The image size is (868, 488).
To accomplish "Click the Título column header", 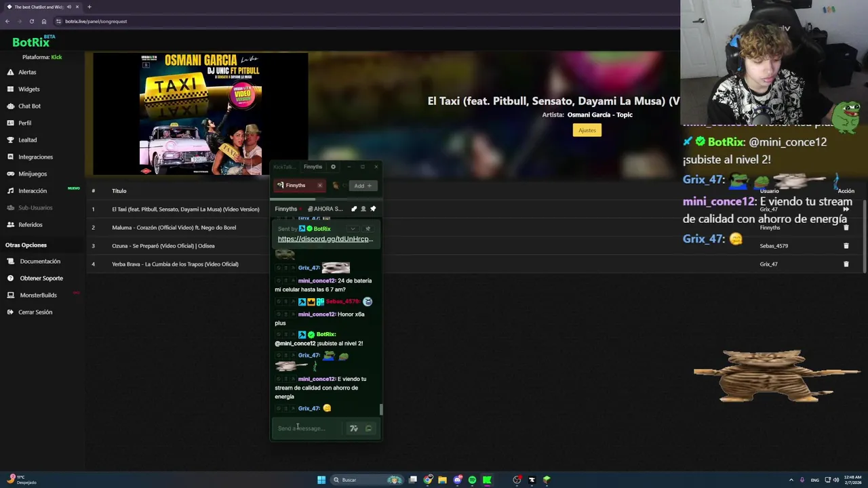I will point(119,190).
